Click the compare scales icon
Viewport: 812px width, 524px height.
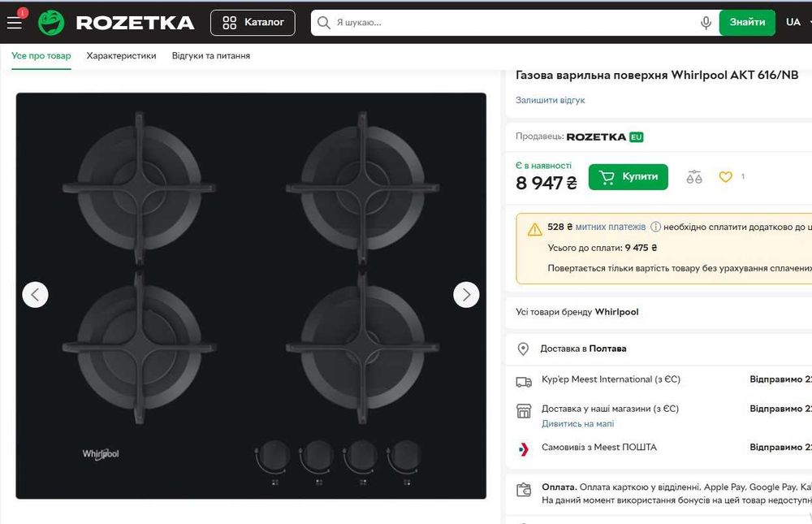[694, 177]
